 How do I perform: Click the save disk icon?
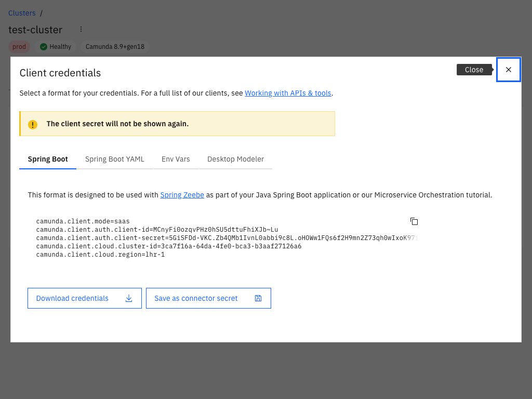pyautogui.click(x=258, y=298)
